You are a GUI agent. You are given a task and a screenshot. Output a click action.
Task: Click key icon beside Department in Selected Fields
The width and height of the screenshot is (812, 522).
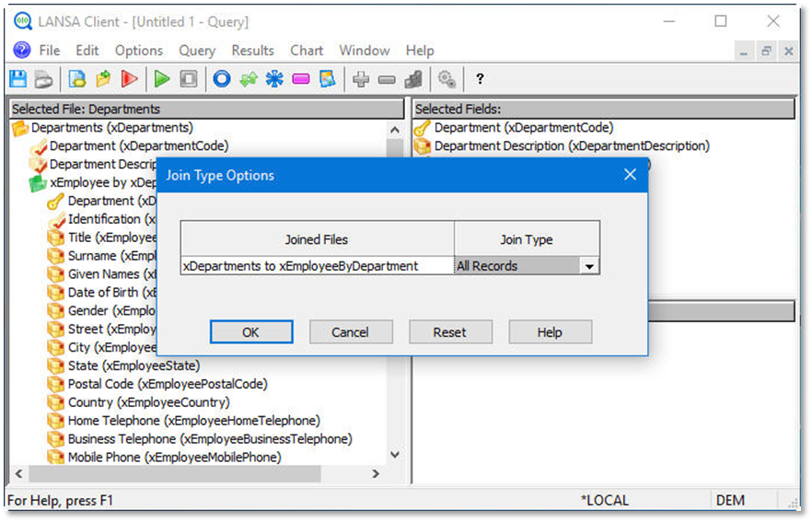tap(423, 128)
